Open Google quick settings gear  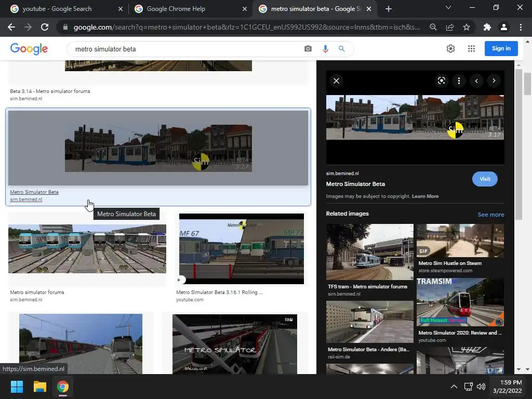click(450, 48)
